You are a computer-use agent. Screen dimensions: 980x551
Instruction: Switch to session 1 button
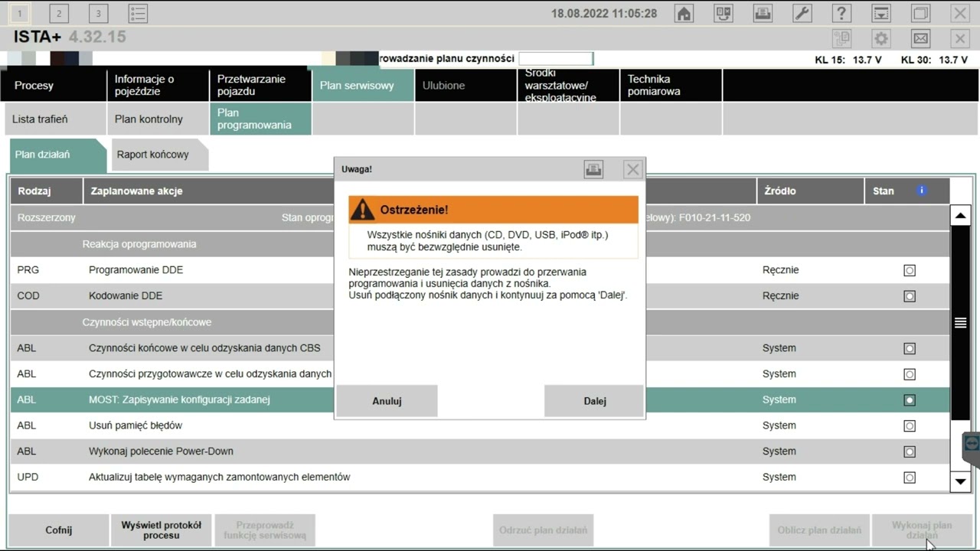click(19, 13)
